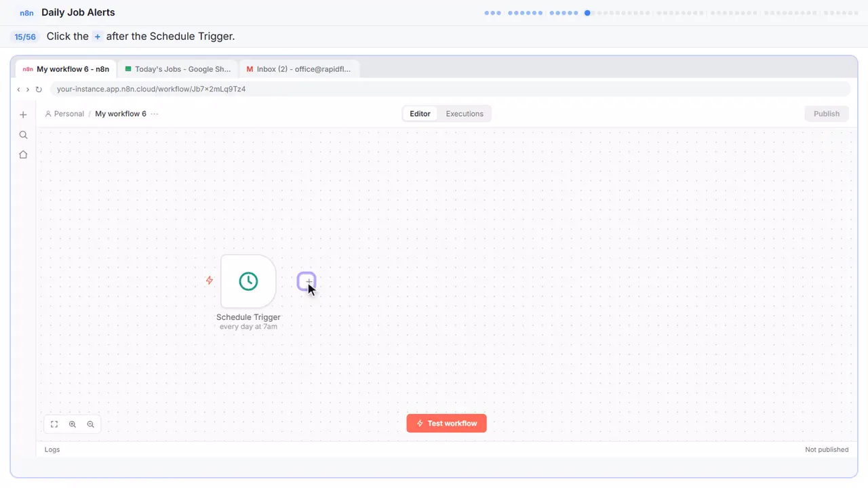
Task: Click the browser back arrow
Action: [18, 89]
